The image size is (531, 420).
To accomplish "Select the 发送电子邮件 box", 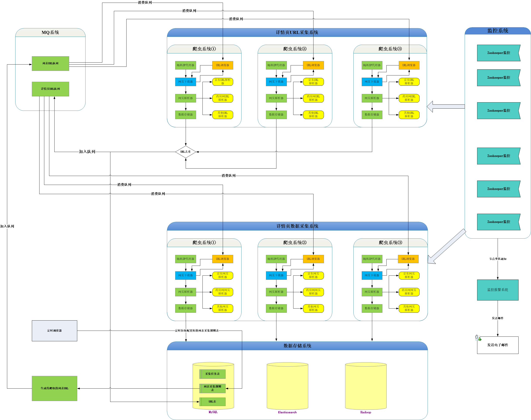I will click(498, 345).
